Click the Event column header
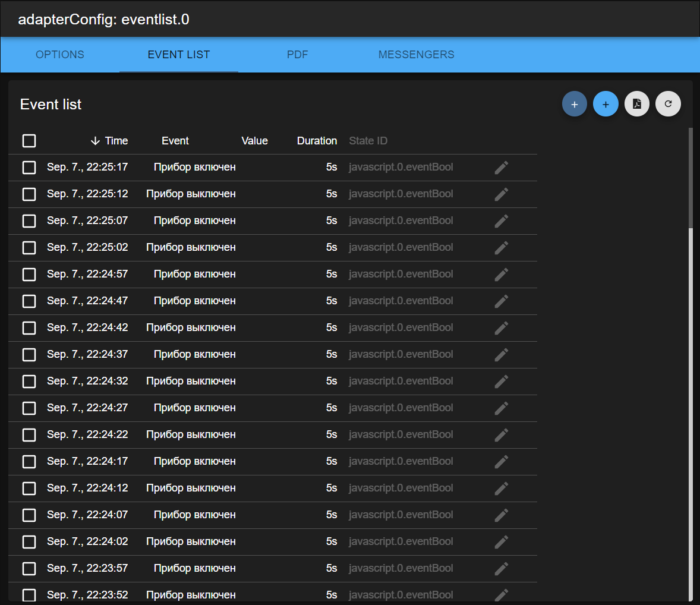 (x=175, y=141)
